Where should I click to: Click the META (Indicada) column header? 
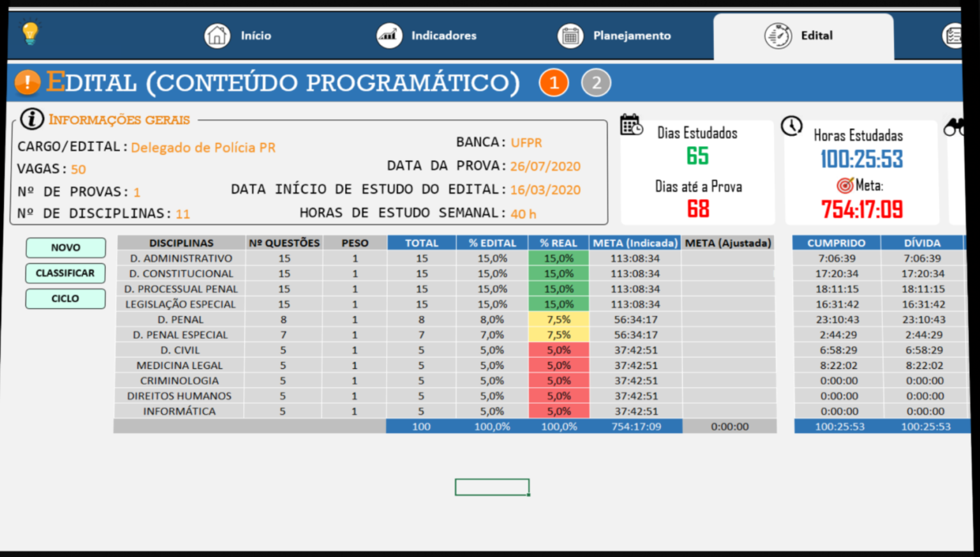point(635,243)
